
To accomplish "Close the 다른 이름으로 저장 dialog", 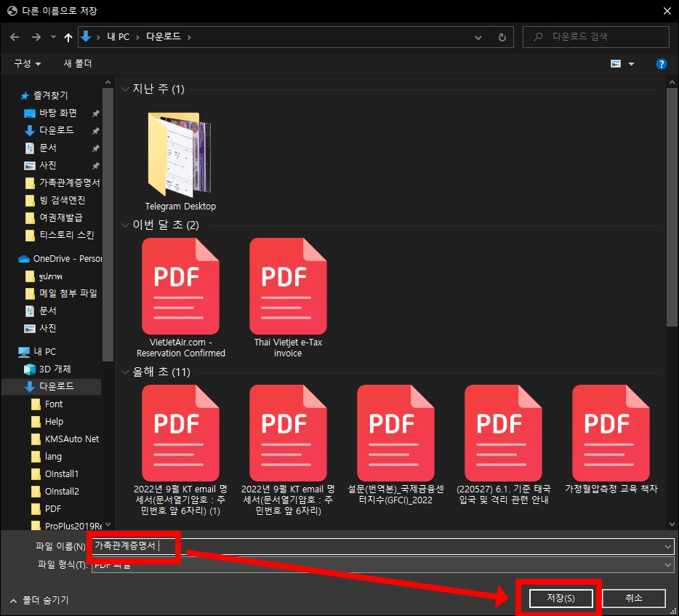I will point(667,11).
